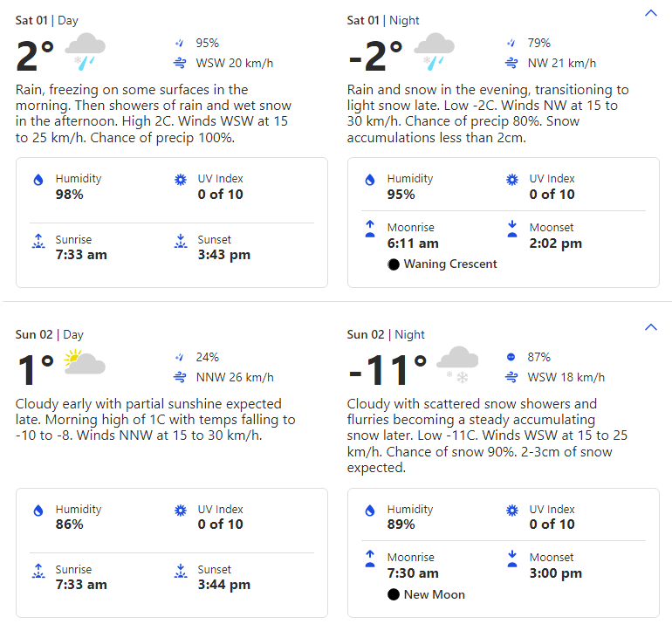Click Sunday night 87% precipitation icon

tap(511, 357)
